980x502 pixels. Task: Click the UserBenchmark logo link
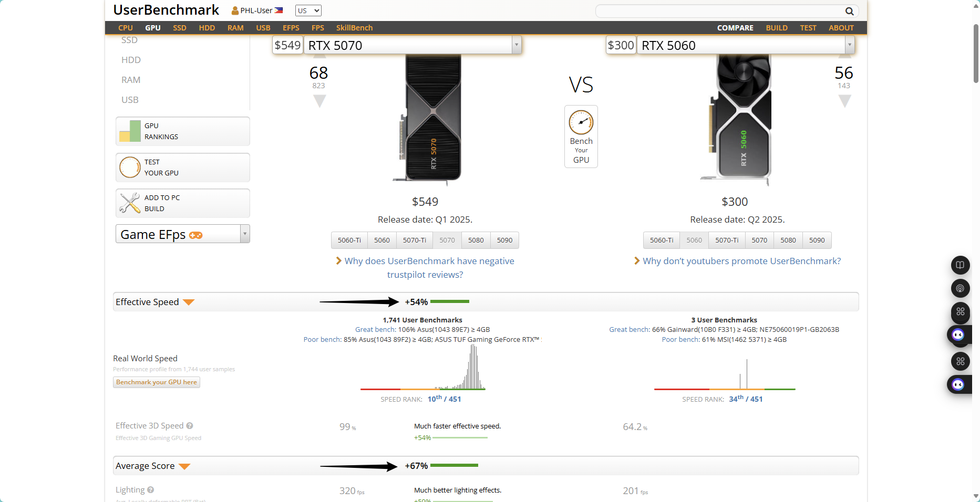(166, 10)
